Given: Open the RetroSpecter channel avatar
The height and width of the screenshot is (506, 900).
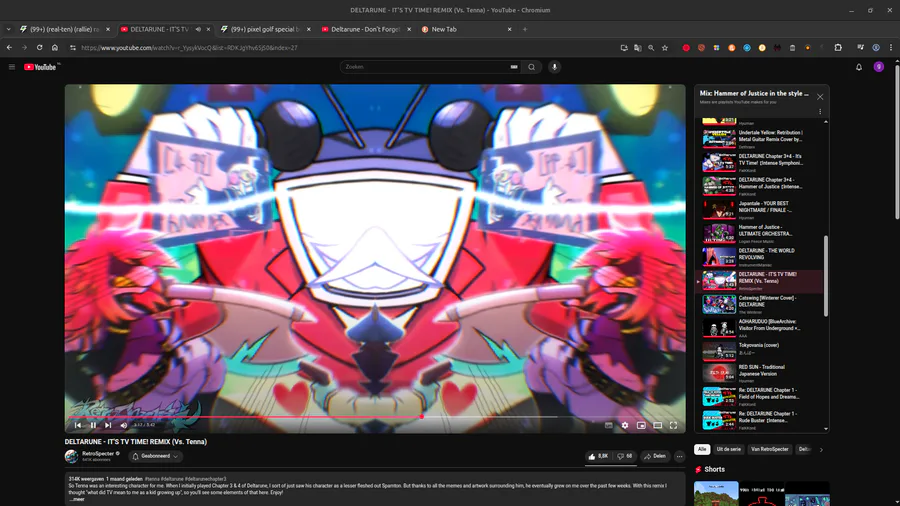Looking at the screenshot, I should [71, 456].
